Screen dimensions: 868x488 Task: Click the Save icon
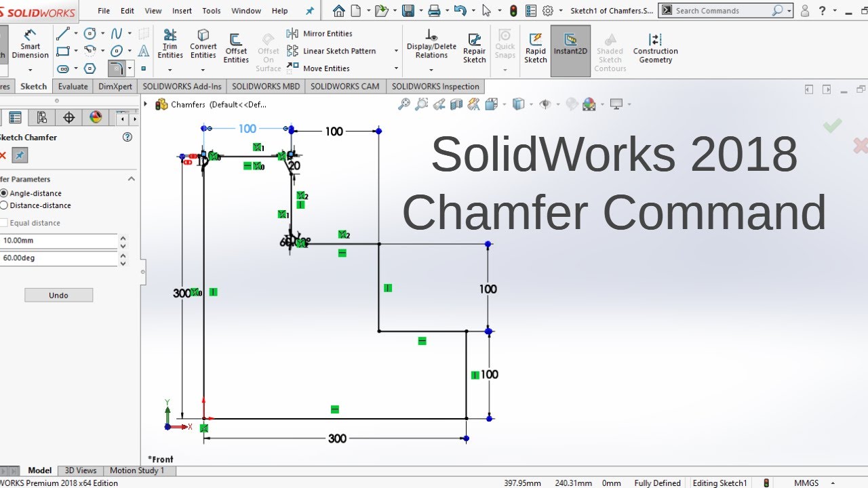pyautogui.click(x=408, y=11)
